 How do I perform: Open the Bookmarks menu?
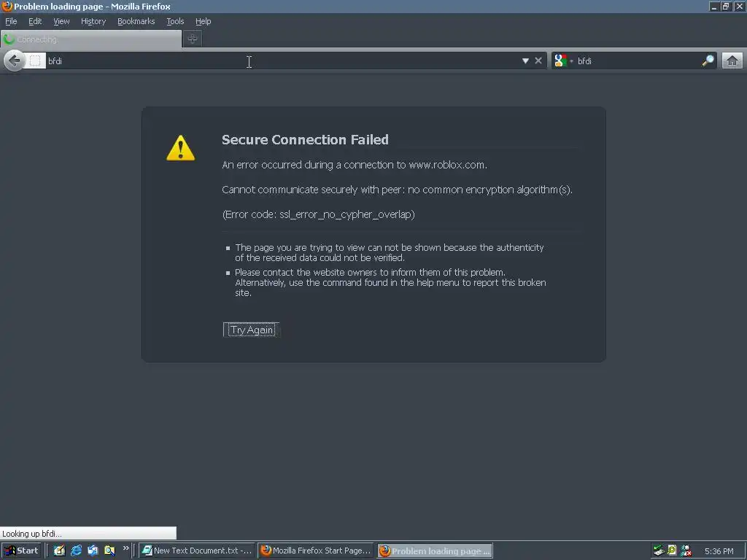pos(136,21)
